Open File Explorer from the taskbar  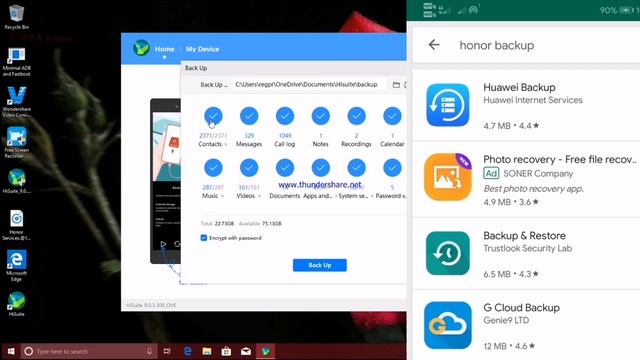click(x=207, y=351)
